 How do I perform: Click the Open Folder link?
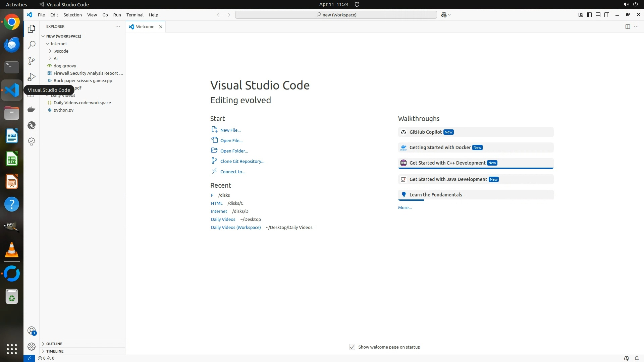234,151
